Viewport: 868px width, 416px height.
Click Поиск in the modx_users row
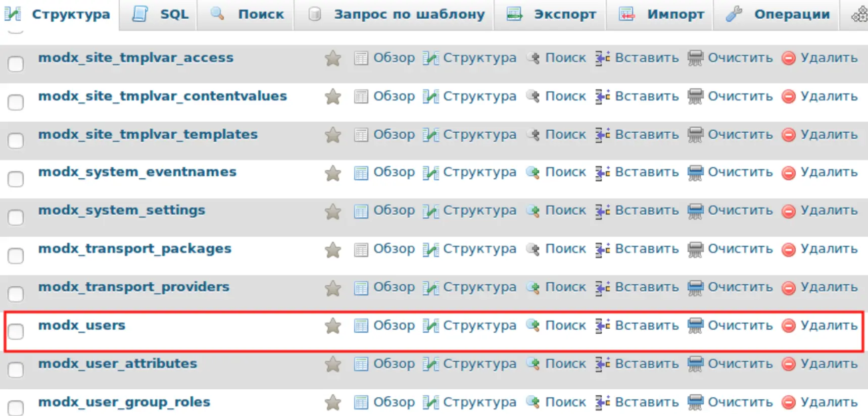click(565, 326)
